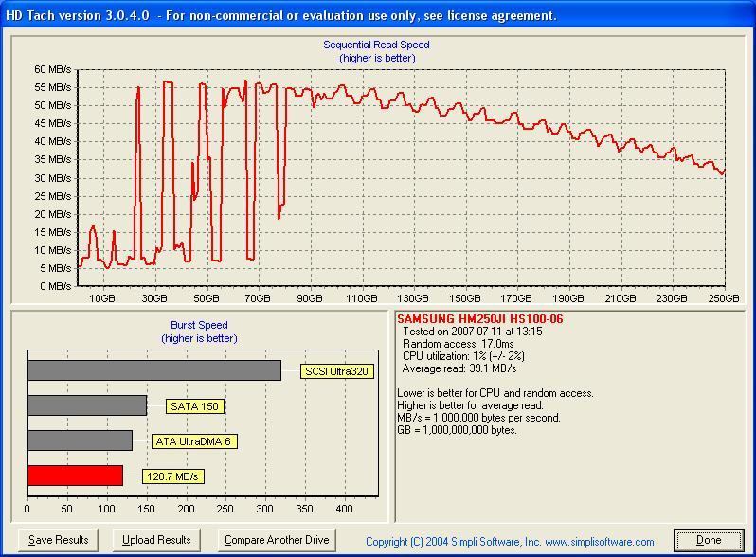The width and height of the screenshot is (756, 557).
Task: Click the 'Tested on 2007-07-11 at 13:15' line
Action: (x=472, y=332)
